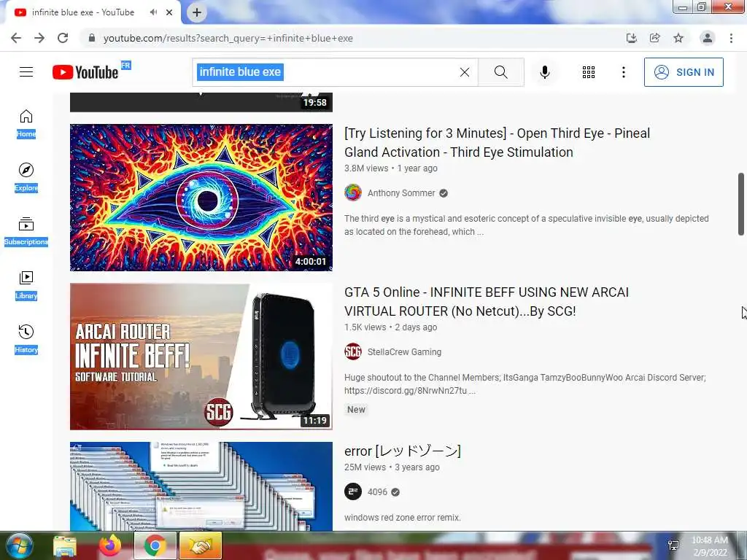Viewport: 747px width, 560px height.
Task: Click the address bar URL
Action: click(228, 38)
